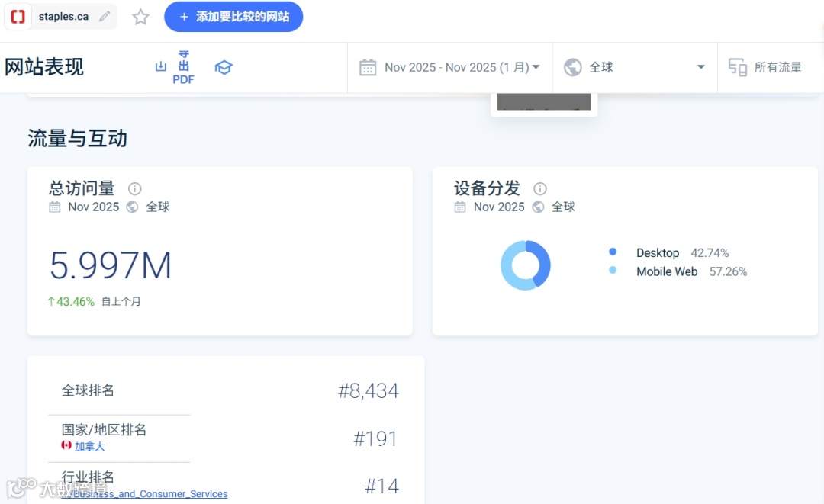Click the download icon beside the PDF export
The height and width of the screenshot is (504, 824).
pos(161,66)
